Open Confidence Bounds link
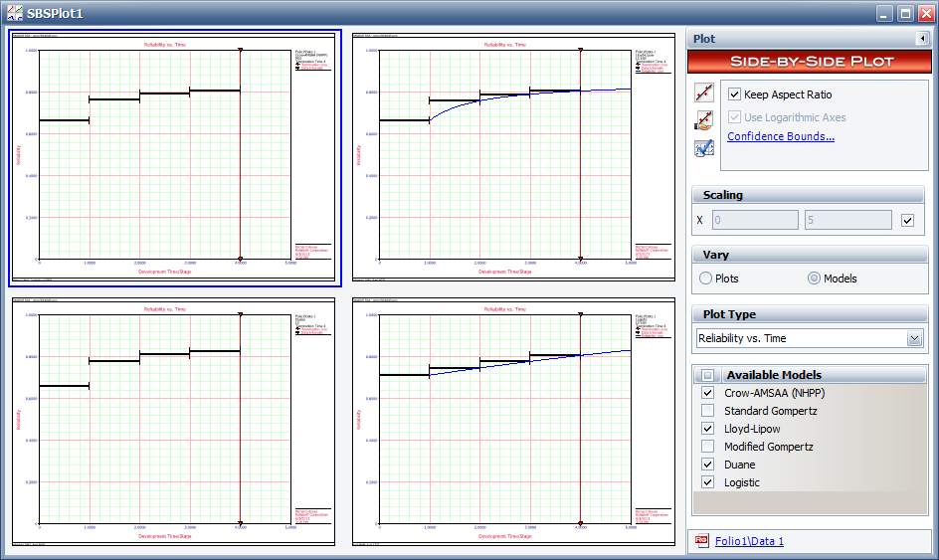The width and height of the screenshot is (939, 560). [x=780, y=136]
